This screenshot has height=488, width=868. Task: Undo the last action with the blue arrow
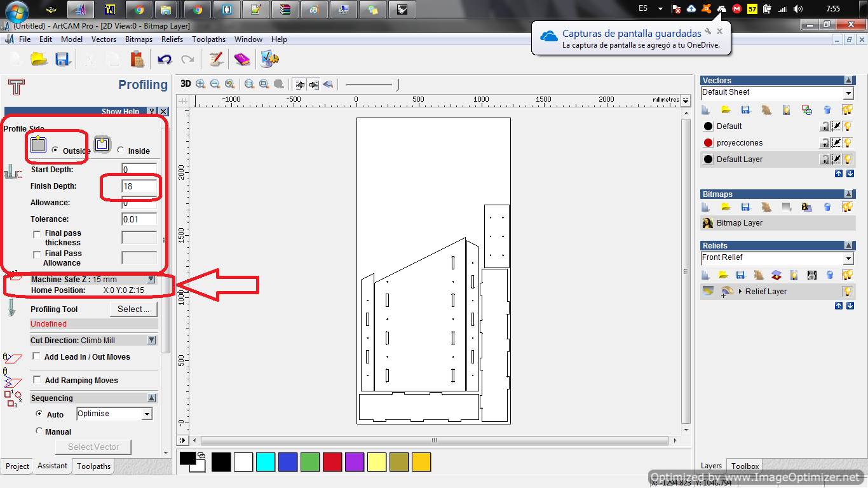(165, 60)
